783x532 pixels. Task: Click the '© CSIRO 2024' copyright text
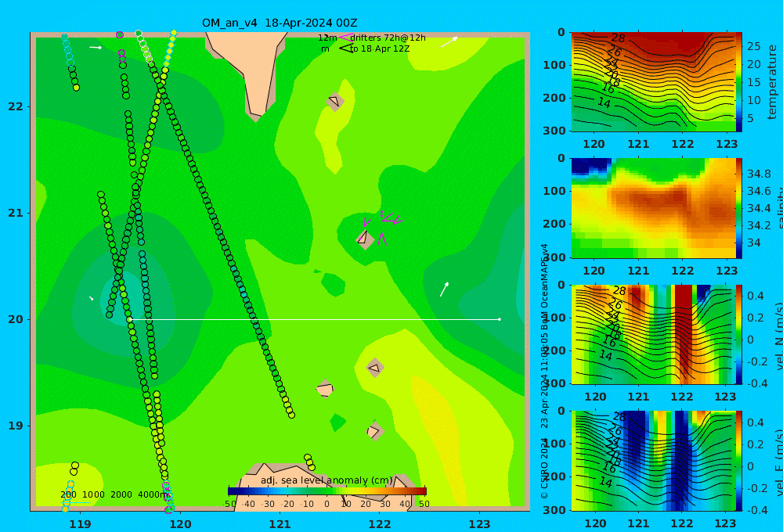[x=544, y=468]
